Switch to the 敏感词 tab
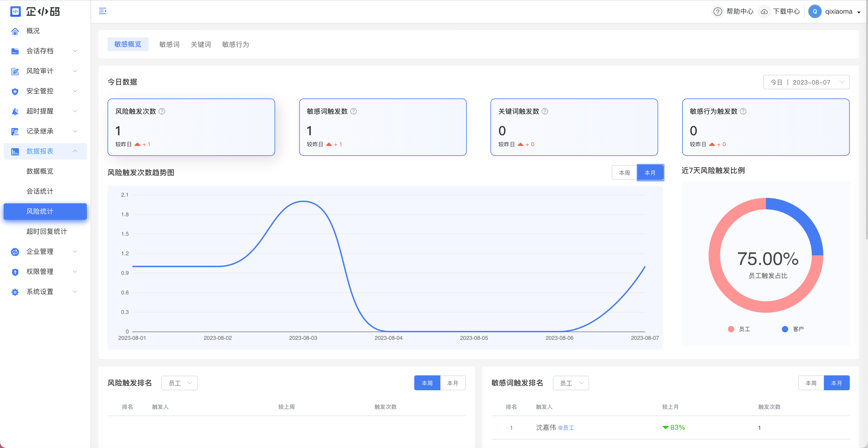The height and width of the screenshot is (448, 868). (x=169, y=44)
